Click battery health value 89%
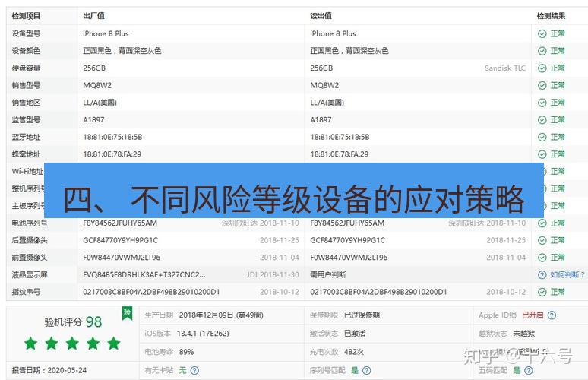The height and width of the screenshot is (380, 588). click(186, 352)
